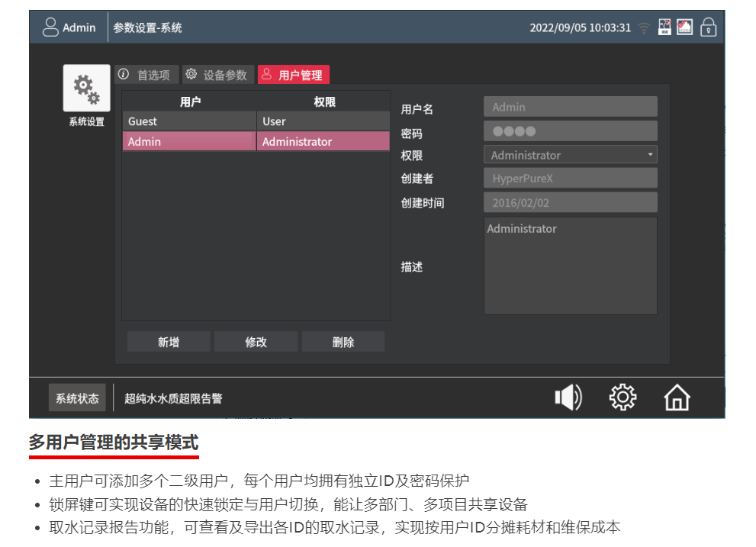Click the 删除 button
This screenshot has width=756, height=547.
pyautogui.click(x=343, y=342)
